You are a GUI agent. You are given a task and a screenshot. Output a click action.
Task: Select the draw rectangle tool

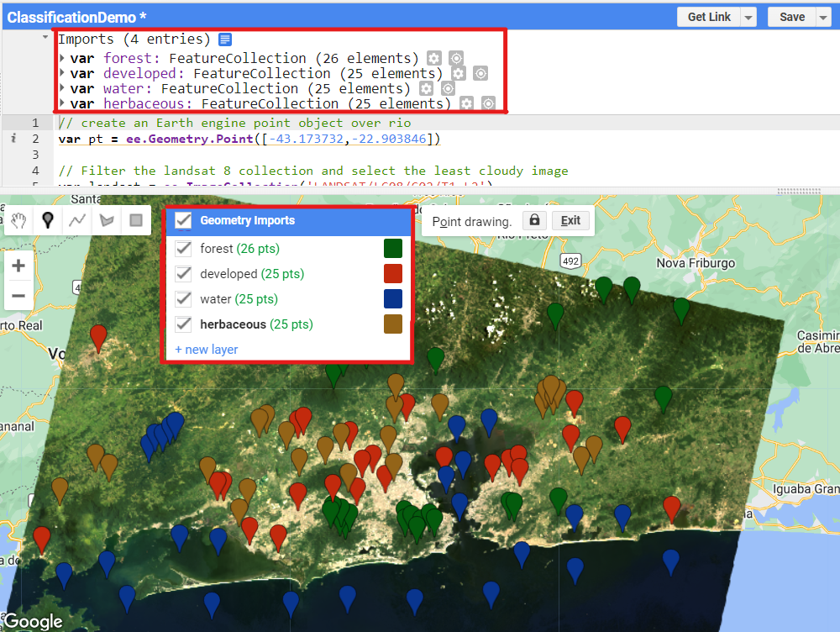click(136, 220)
